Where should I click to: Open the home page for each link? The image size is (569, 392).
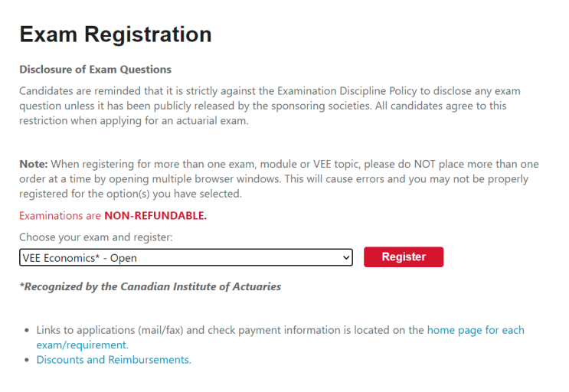476,330
